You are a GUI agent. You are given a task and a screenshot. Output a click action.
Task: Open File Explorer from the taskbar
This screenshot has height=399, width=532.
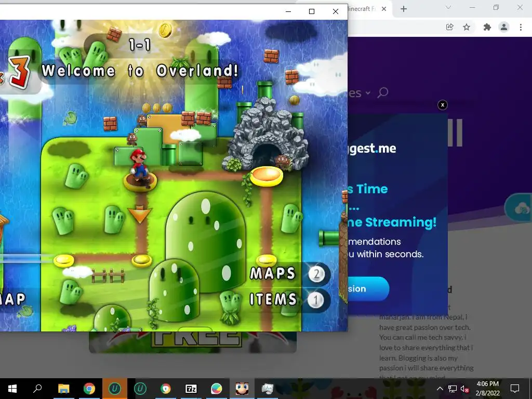coord(63,389)
